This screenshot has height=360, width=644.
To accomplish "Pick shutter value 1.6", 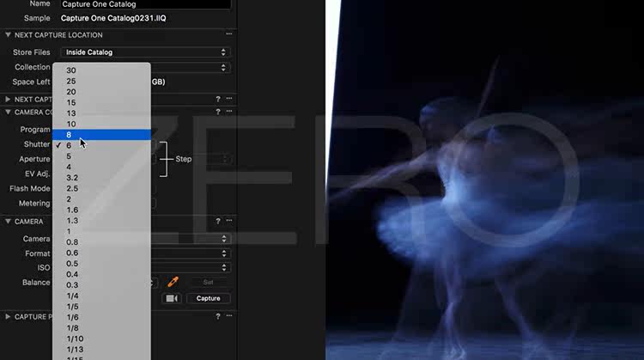I will [101, 210].
